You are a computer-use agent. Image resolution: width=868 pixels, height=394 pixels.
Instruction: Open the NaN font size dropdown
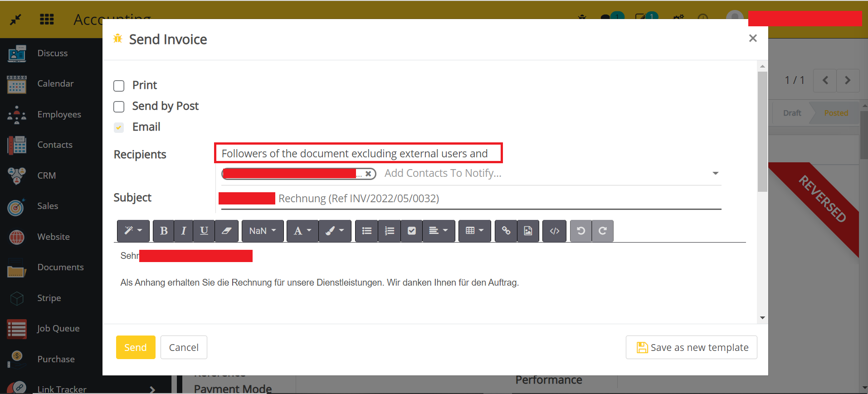point(263,231)
